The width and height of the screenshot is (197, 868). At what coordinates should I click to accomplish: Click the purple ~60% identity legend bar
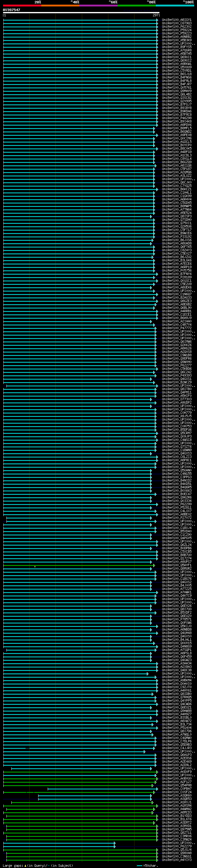[x=99, y=6]
